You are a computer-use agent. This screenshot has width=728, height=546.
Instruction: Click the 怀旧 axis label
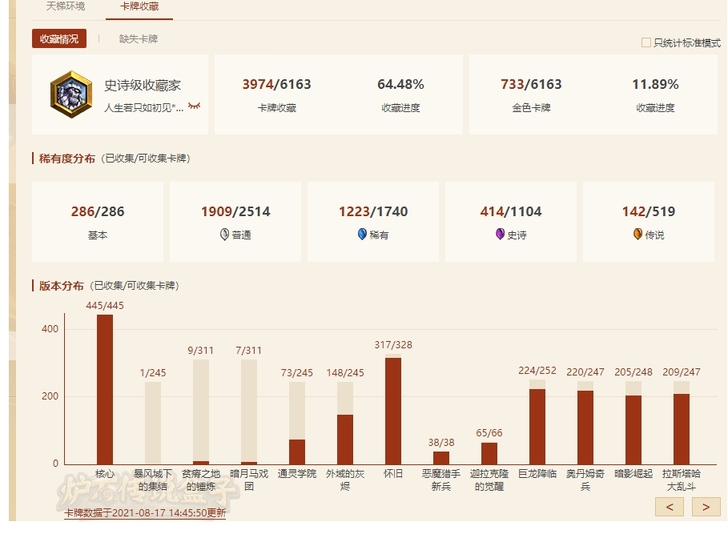point(393,474)
